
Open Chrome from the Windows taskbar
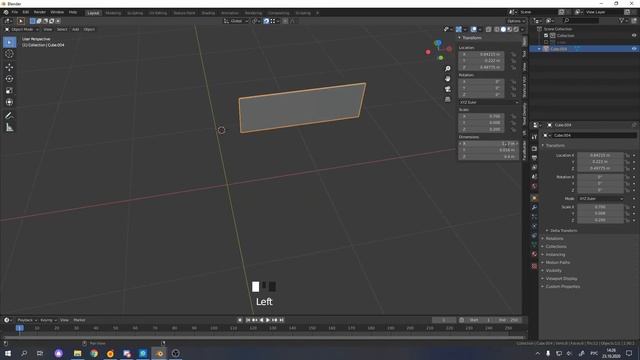click(94, 353)
